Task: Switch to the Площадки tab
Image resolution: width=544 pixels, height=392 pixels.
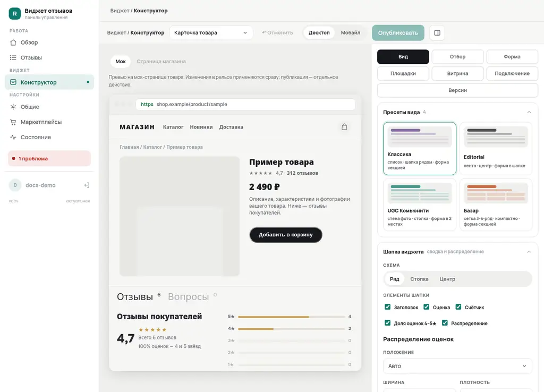Action: (x=403, y=73)
